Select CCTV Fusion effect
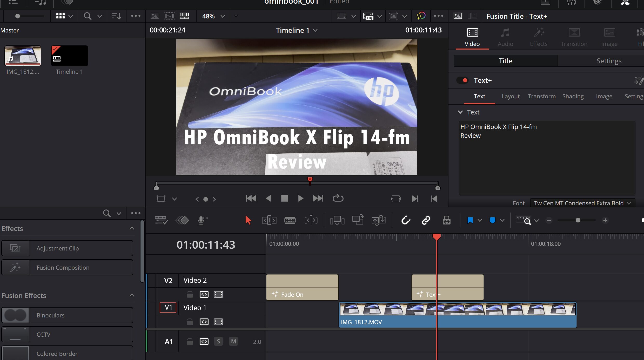The height and width of the screenshot is (360, 644). click(67, 335)
